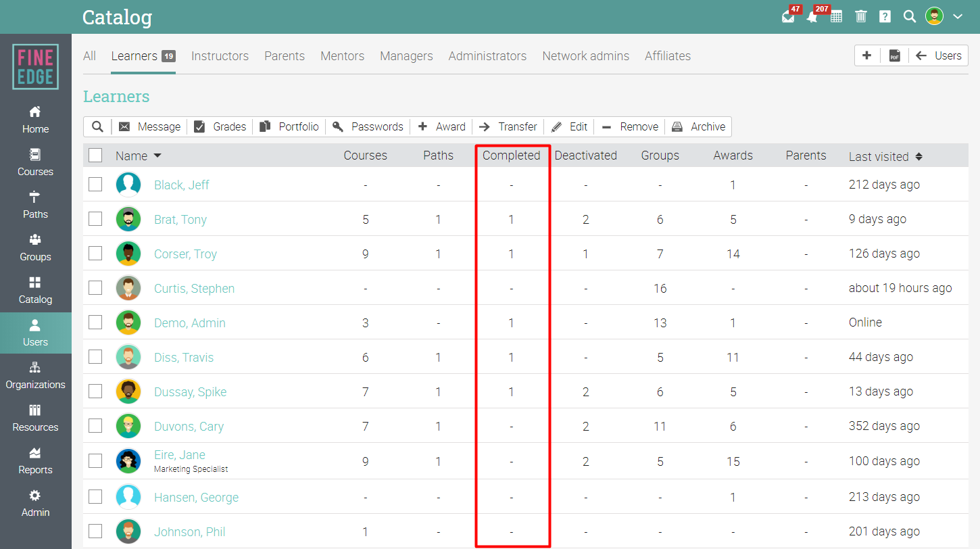
Task: Open Users in the sidebar
Action: 35,333
